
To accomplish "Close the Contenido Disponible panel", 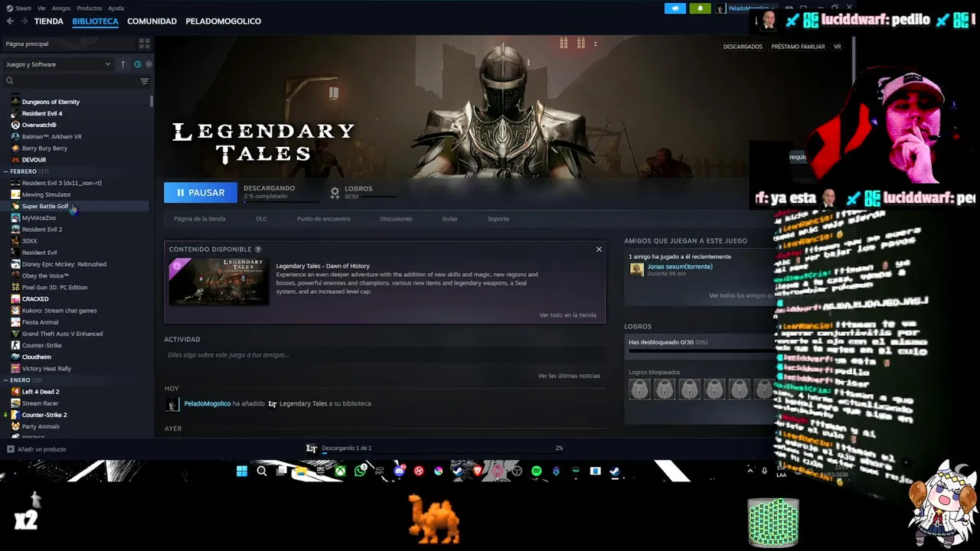I will 599,249.
